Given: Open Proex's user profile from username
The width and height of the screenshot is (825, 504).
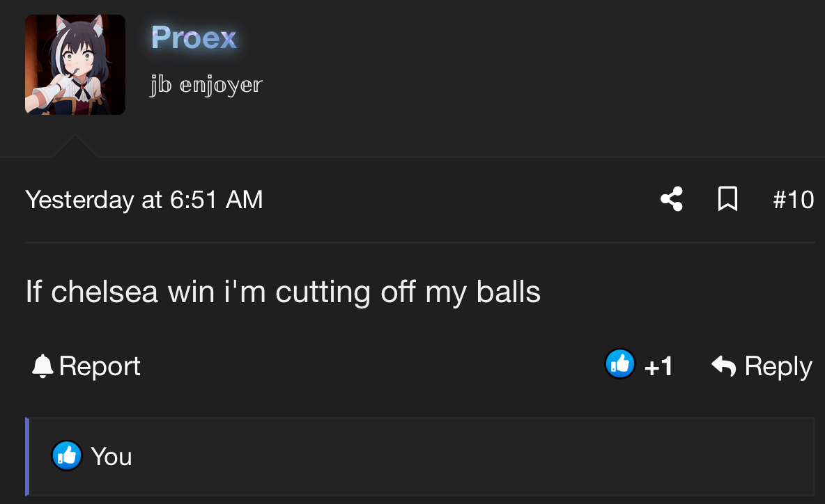Looking at the screenshot, I should click(x=194, y=38).
